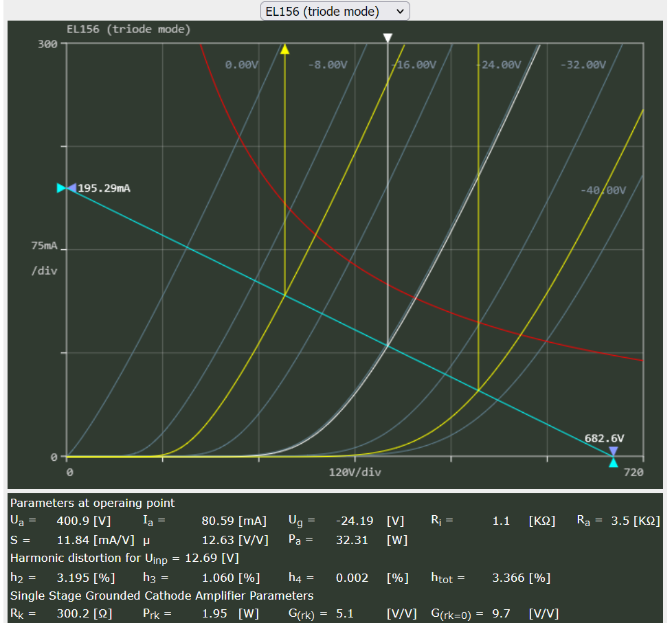The image size is (672, 623).
Task: Click the yellow upward arrow marker at top
Action: (x=285, y=49)
